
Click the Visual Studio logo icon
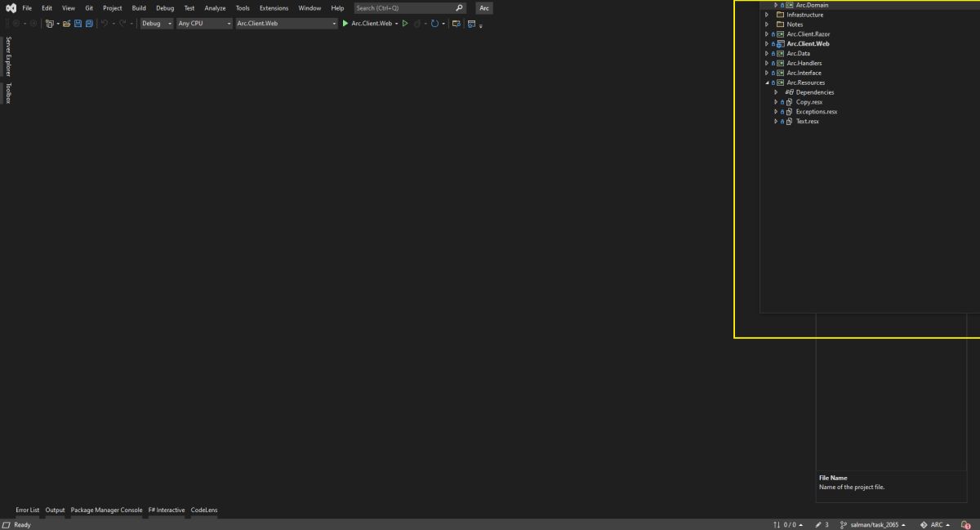[x=11, y=8]
